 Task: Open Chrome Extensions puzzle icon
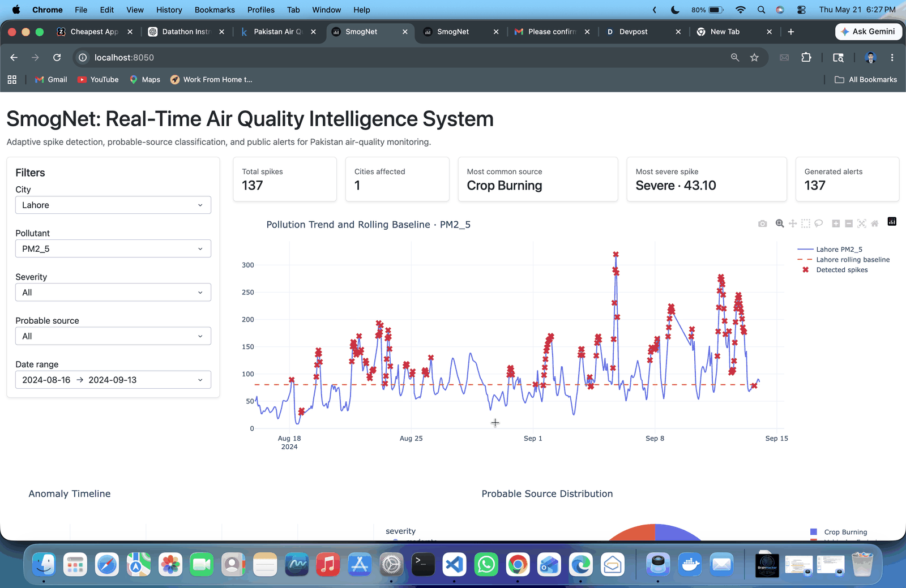[806, 57]
